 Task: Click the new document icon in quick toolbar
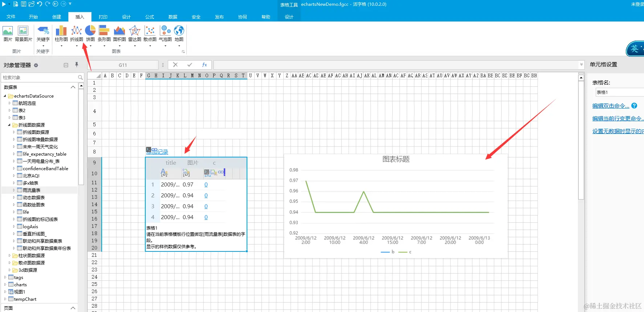(x=16, y=4)
